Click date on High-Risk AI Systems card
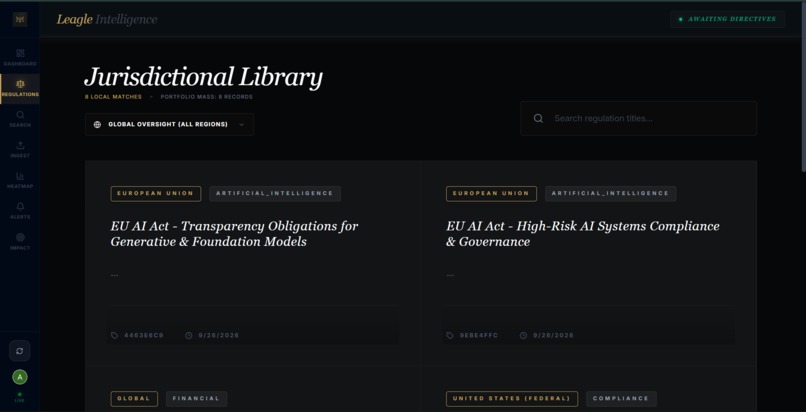This screenshot has width=806, height=412. click(554, 335)
